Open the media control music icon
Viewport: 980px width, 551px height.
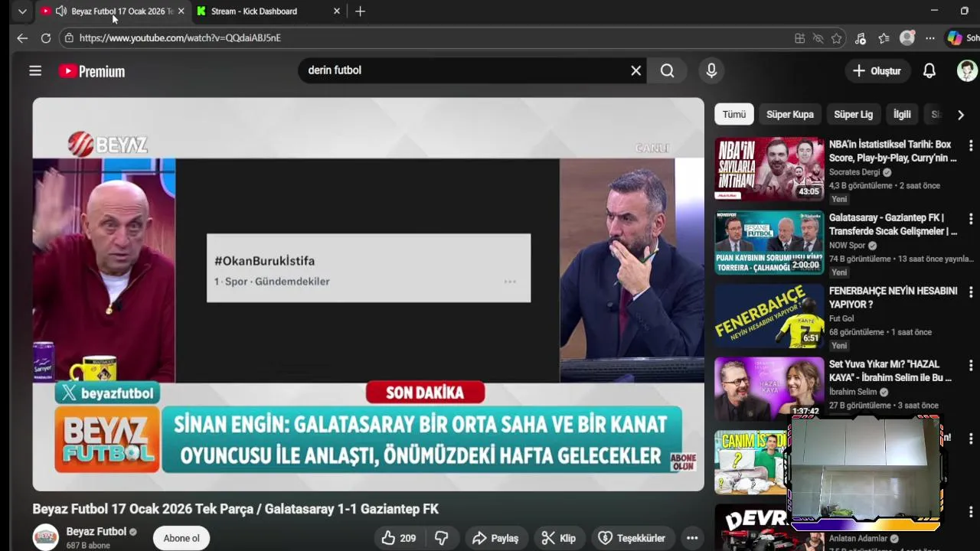861,38
